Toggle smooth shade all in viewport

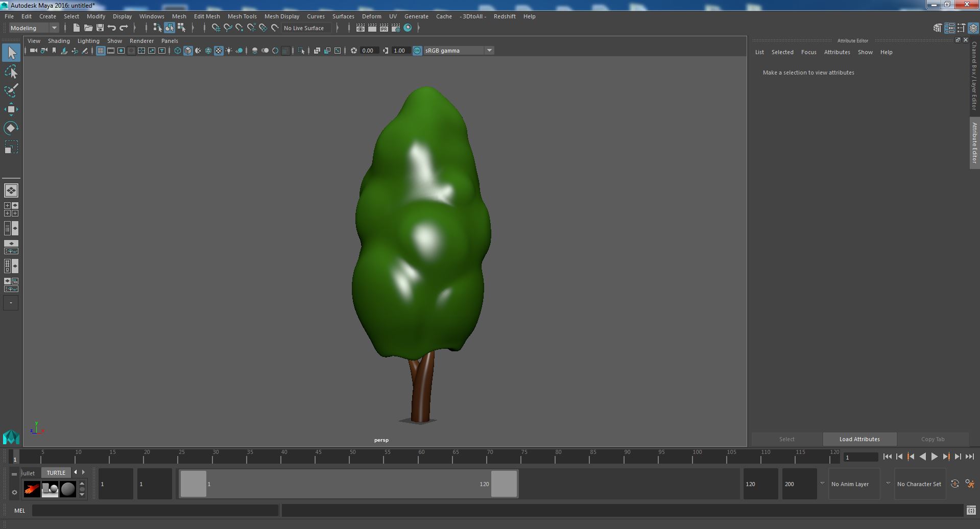pyautogui.click(x=188, y=51)
